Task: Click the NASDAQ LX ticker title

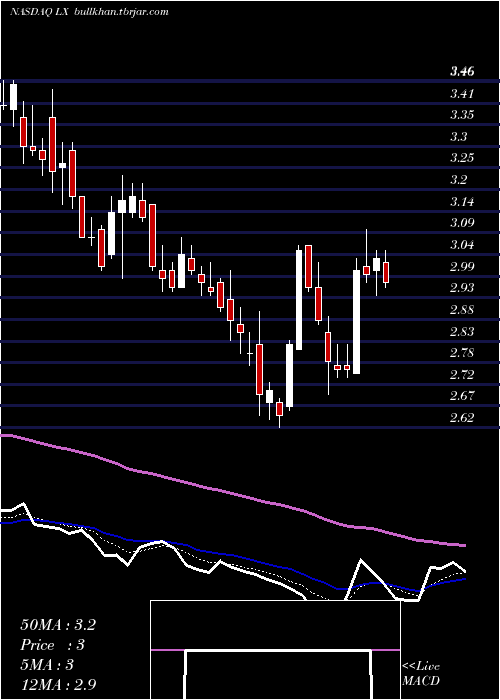Action: 38,12
